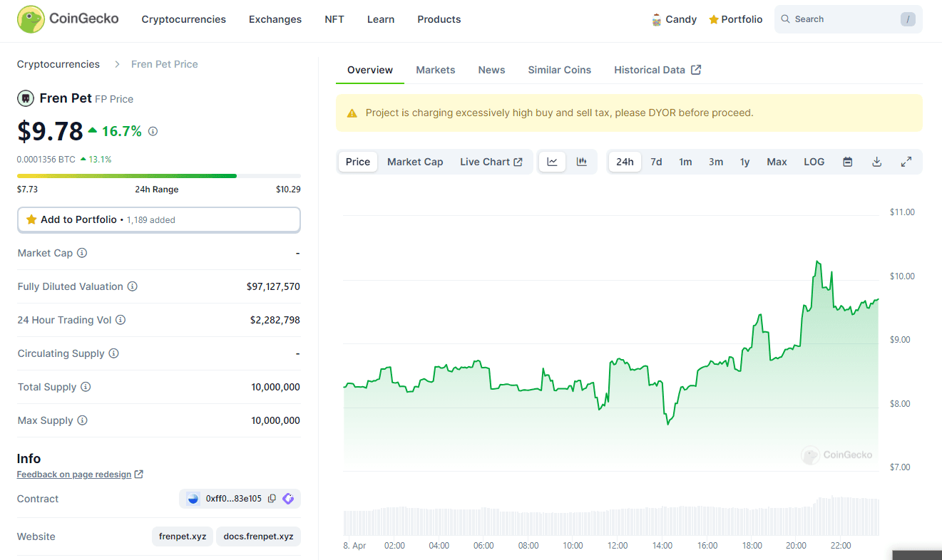Click the 24h Range progress bar
Viewport: 942px width, 560px height.
[x=159, y=175]
